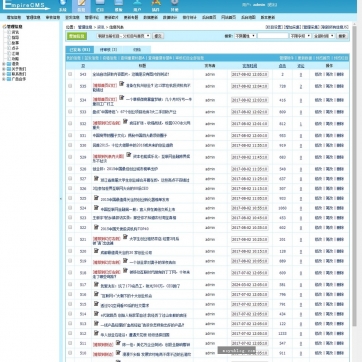Open the 插件 plugins icon in top bar
This screenshot has width=362, height=362.
[x=156, y=5]
